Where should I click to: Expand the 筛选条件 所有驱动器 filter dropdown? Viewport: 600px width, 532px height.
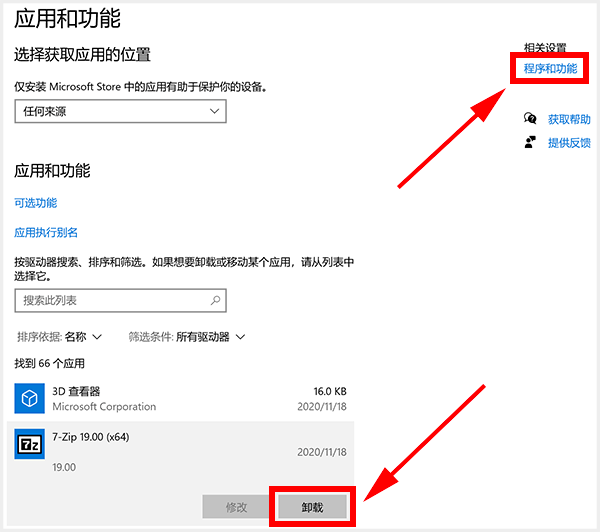(187, 337)
